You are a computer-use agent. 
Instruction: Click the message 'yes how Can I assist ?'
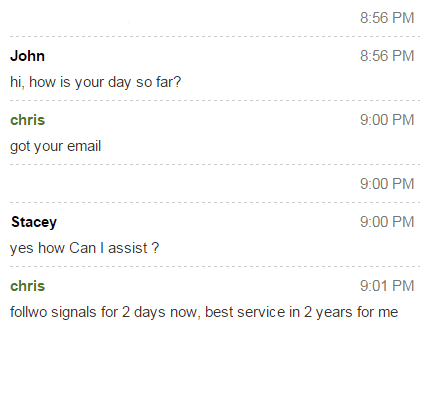tap(85, 248)
